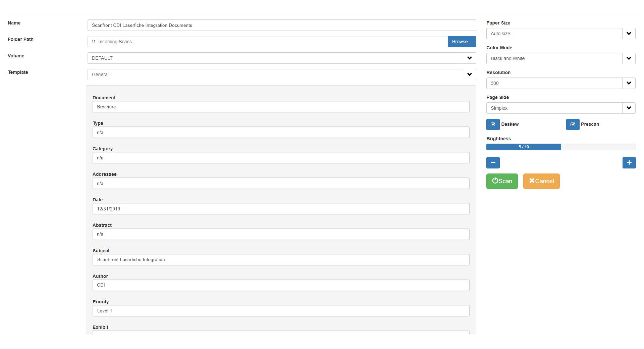Click the Simplex page side box
Image resolution: width=644 pixels, height=349 pixels.
click(554, 108)
